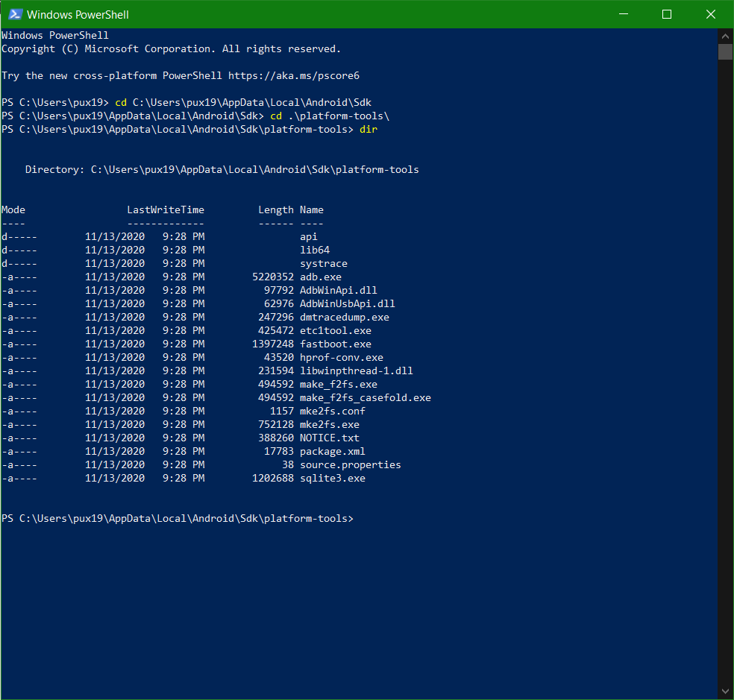
Task: Click the hprof-conv.exe file name
Action: (x=342, y=358)
